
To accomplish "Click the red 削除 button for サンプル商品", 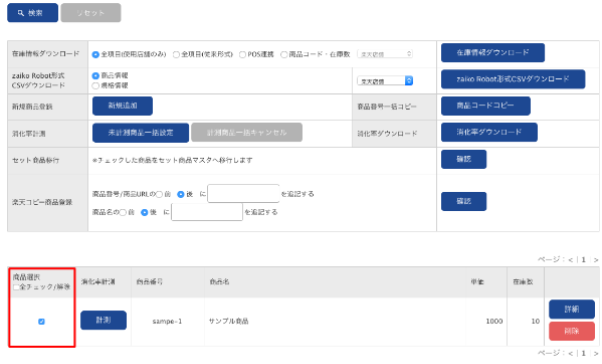I will pos(572,331).
